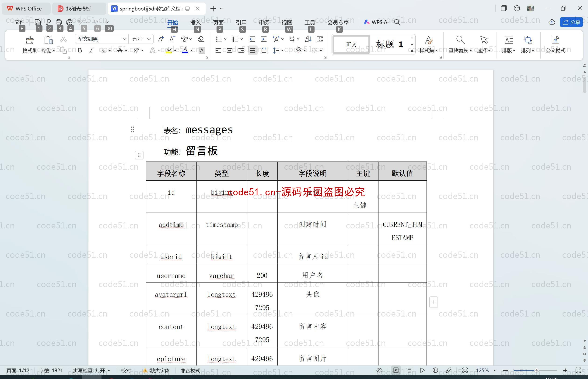Switch to the View tab

287,23
